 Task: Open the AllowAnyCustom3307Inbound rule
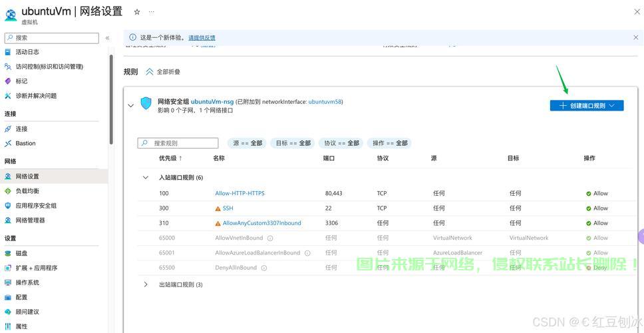point(261,223)
